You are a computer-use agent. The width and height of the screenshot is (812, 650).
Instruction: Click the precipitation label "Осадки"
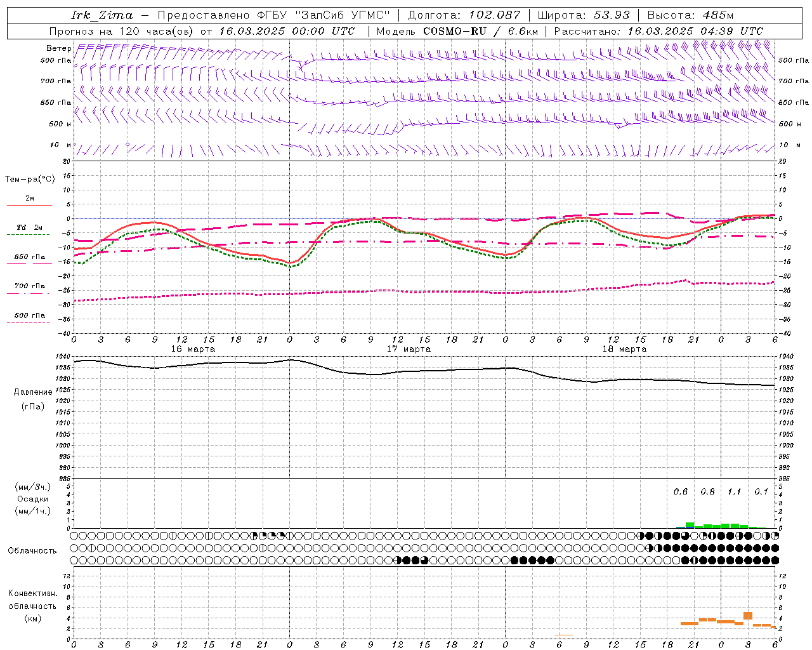pyautogui.click(x=33, y=499)
